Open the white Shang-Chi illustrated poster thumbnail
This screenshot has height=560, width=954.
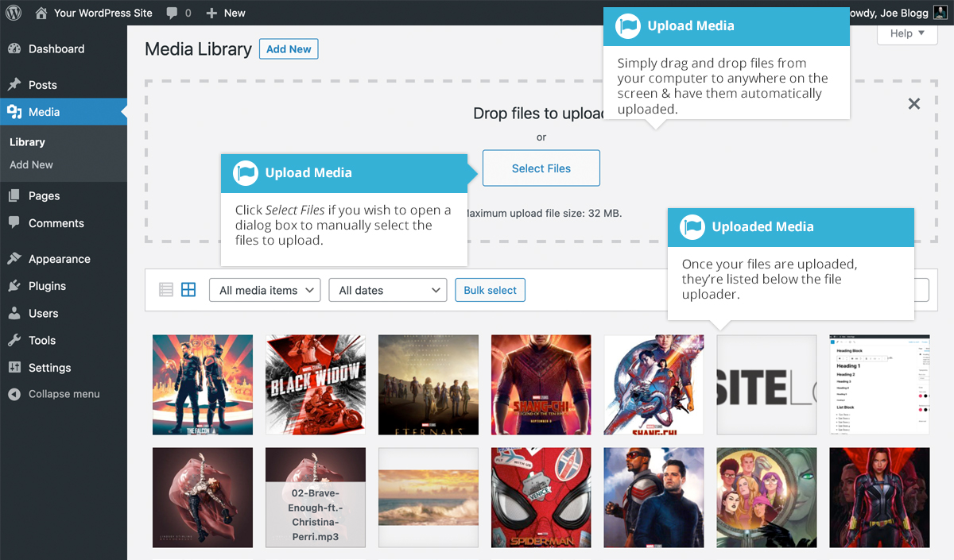click(654, 384)
